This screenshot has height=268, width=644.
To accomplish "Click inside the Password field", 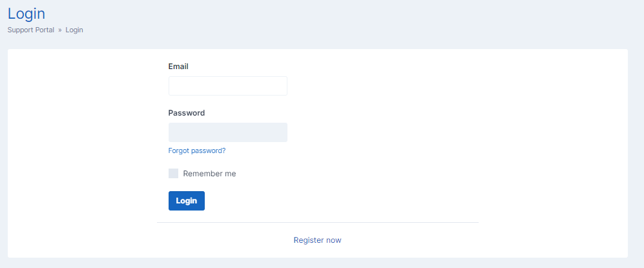I will (227, 132).
